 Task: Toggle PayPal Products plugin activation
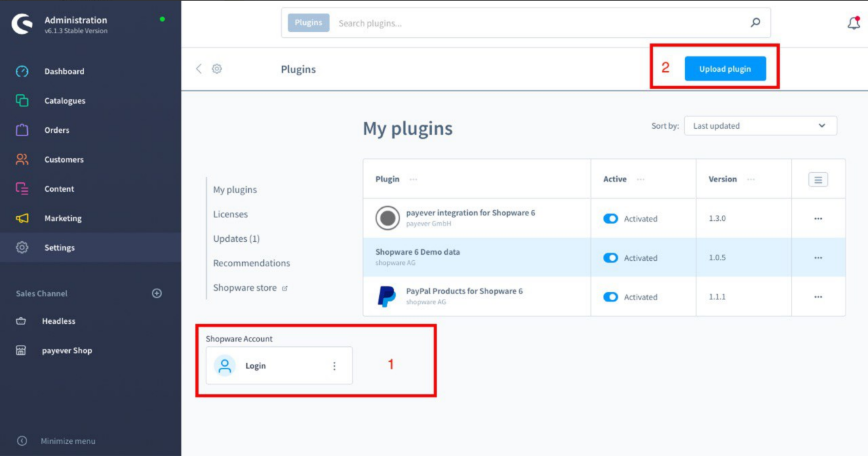[x=610, y=297]
